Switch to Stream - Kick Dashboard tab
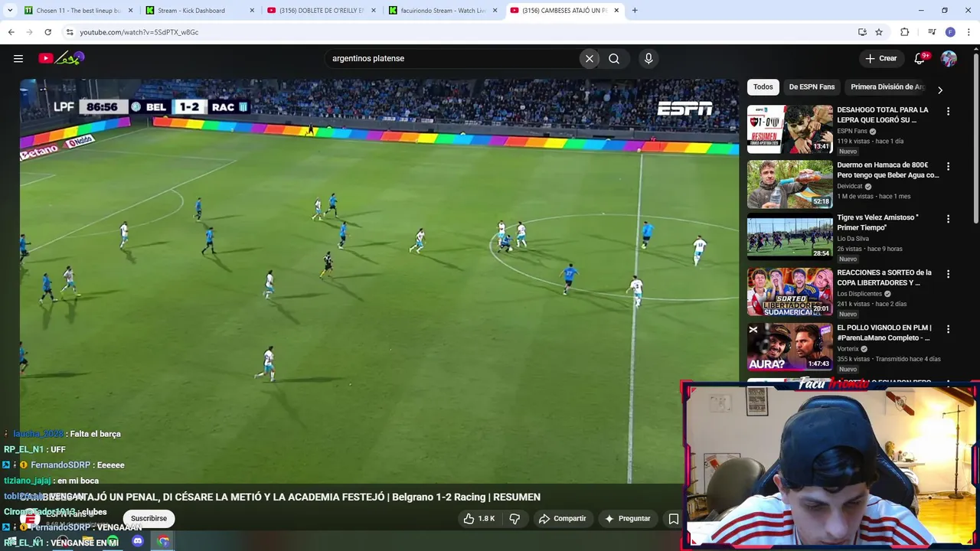Image resolution: width=980 pixels, height=551 pixels. pos(201,11)
